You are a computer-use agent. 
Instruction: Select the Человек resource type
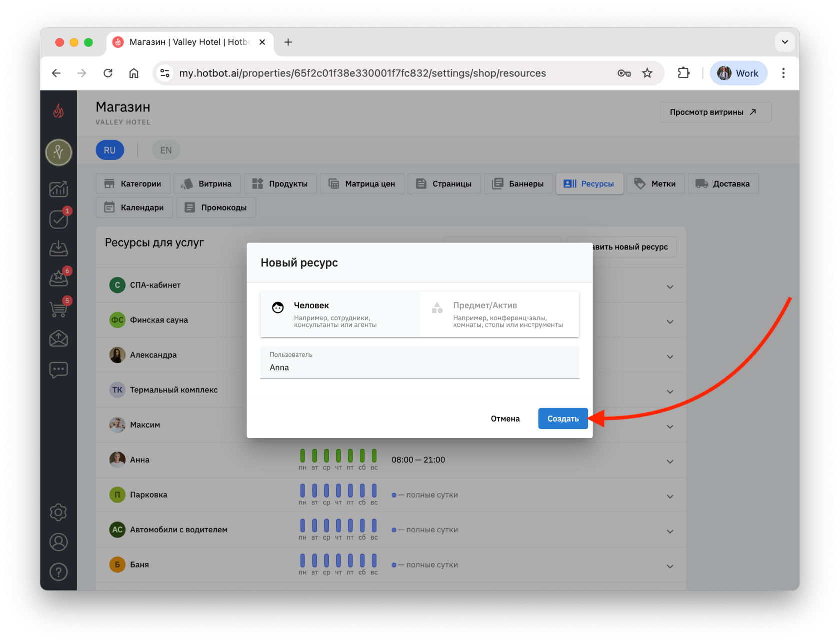340,314
